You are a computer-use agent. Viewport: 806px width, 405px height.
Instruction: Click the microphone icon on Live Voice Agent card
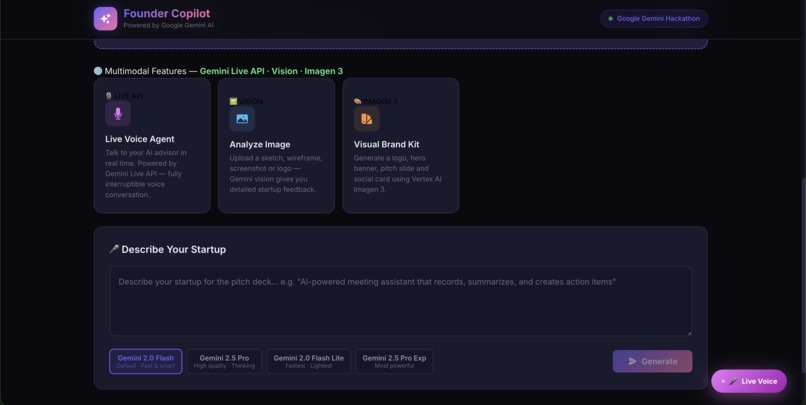(x=118, y=114)
